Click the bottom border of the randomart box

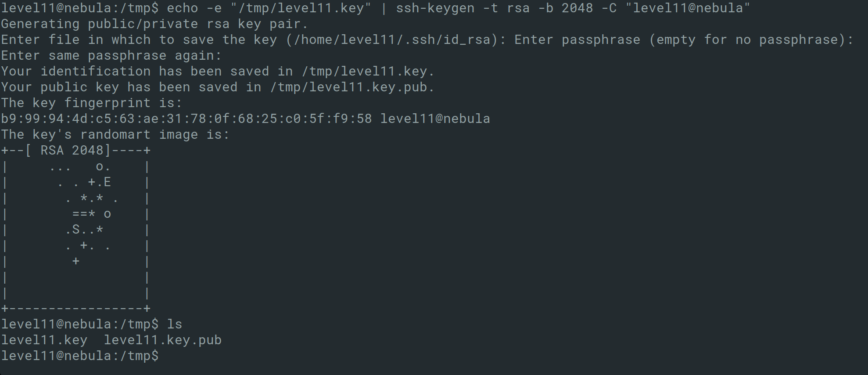click(76, 308)
